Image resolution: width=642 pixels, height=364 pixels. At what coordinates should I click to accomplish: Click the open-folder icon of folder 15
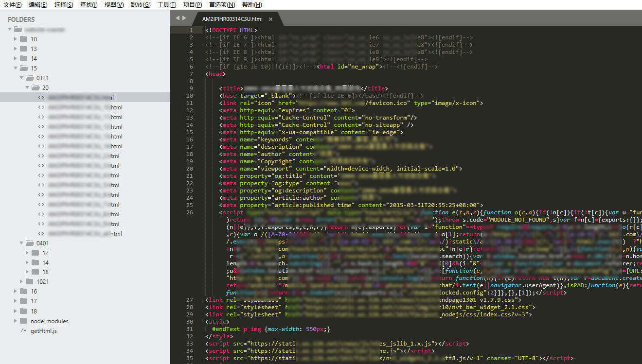click(x=23, y=68)
